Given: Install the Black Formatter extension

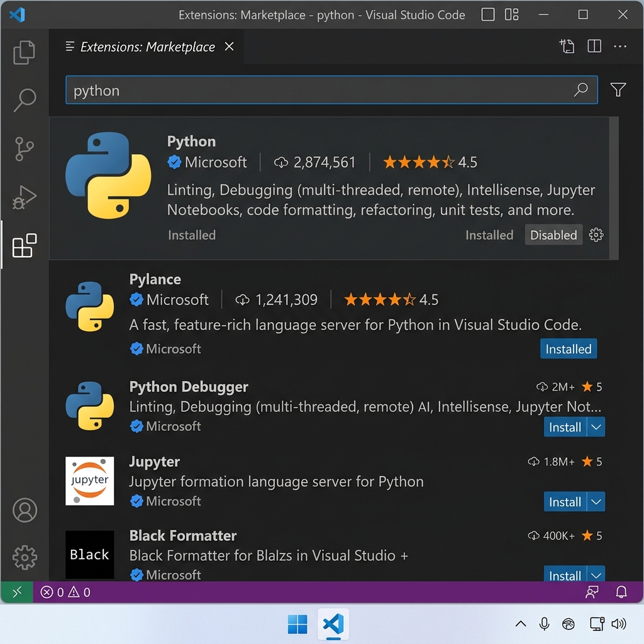Looking at the screenshot, I should tap(565, 574).
